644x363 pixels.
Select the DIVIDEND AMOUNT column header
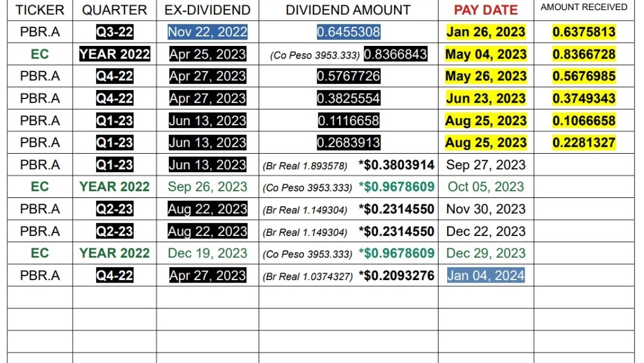click(x=348, y=10)
